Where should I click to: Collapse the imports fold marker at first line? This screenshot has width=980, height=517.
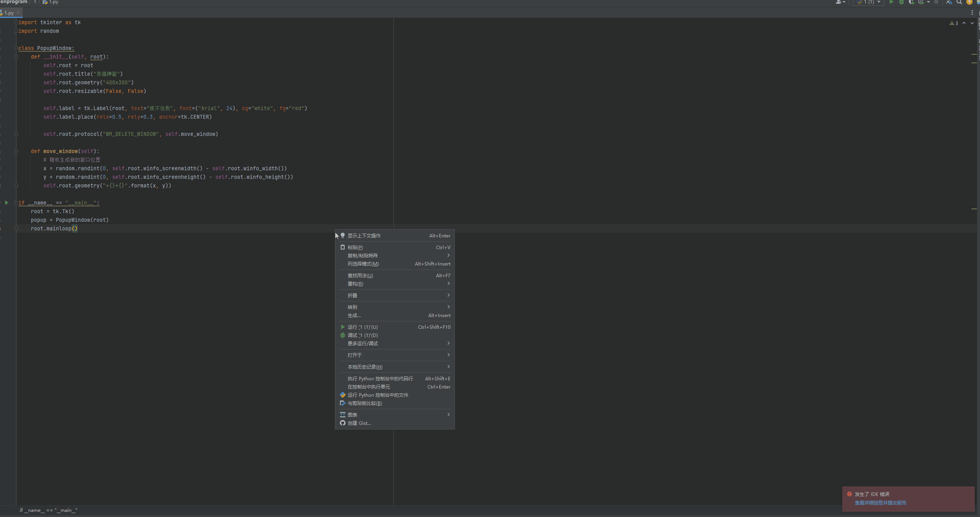click(x=16, y=23)
